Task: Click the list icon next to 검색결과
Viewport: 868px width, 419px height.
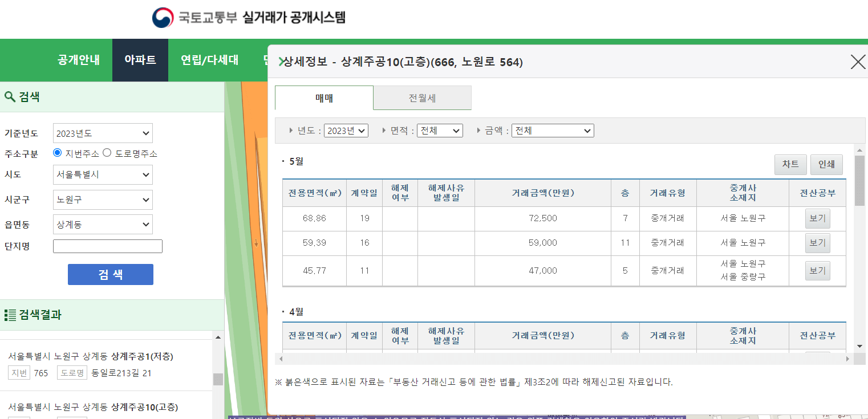Action: [9, 315]
